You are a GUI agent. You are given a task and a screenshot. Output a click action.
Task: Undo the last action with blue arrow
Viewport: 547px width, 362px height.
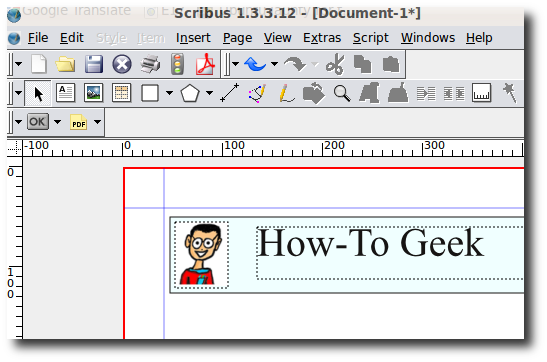(x=255, y=64)
